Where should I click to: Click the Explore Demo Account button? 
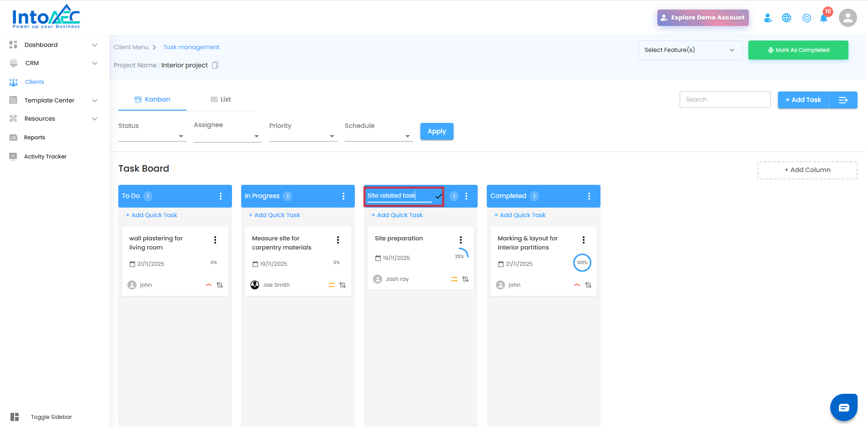[703, 18]
